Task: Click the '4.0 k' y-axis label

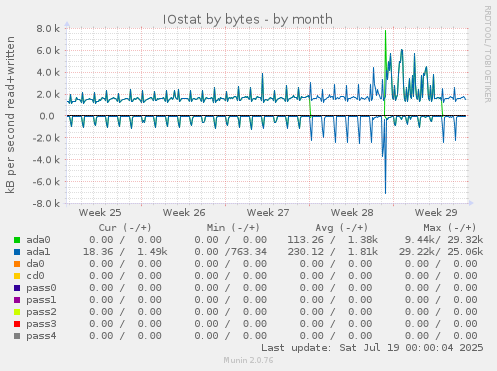Action: click(x=48, y=72)
